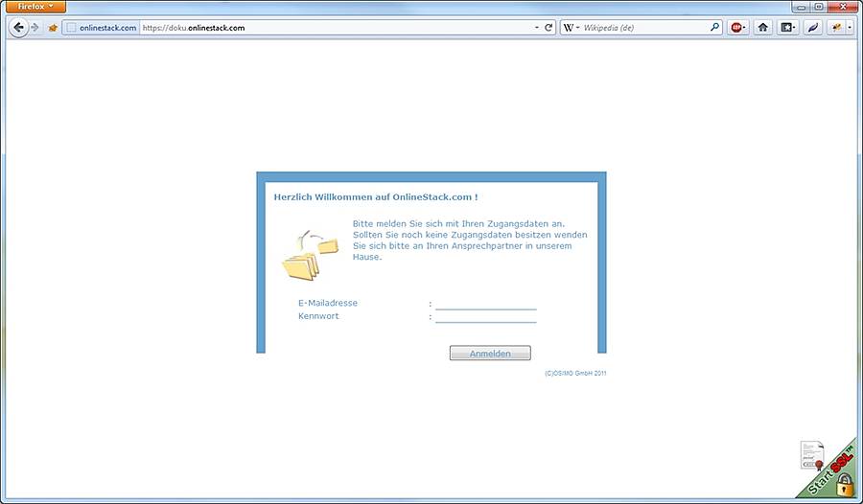Image resolution: width=863 pixels, height=504 pixels.
Task: Click the Kennwort password field
Action: point(485,317)
